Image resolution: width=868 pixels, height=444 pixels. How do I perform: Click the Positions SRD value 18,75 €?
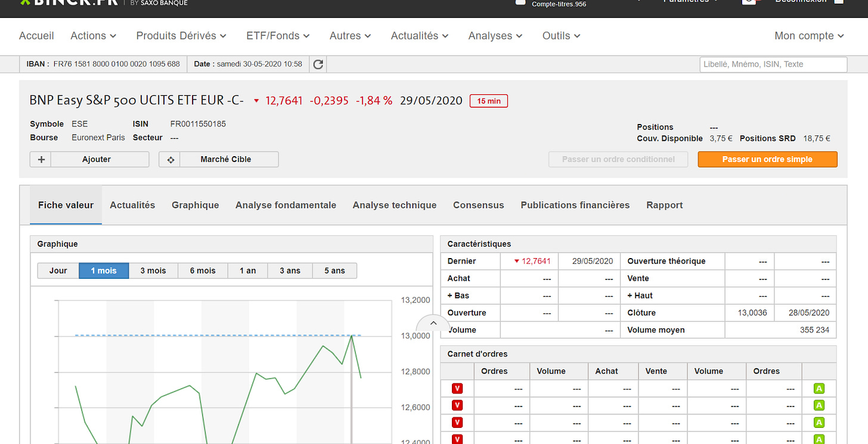[x=817, y=138]
